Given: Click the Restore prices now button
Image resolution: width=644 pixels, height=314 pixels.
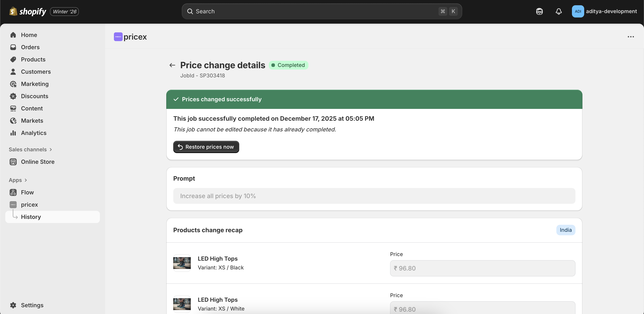Looking at the screenshot, I should (206, 147).
